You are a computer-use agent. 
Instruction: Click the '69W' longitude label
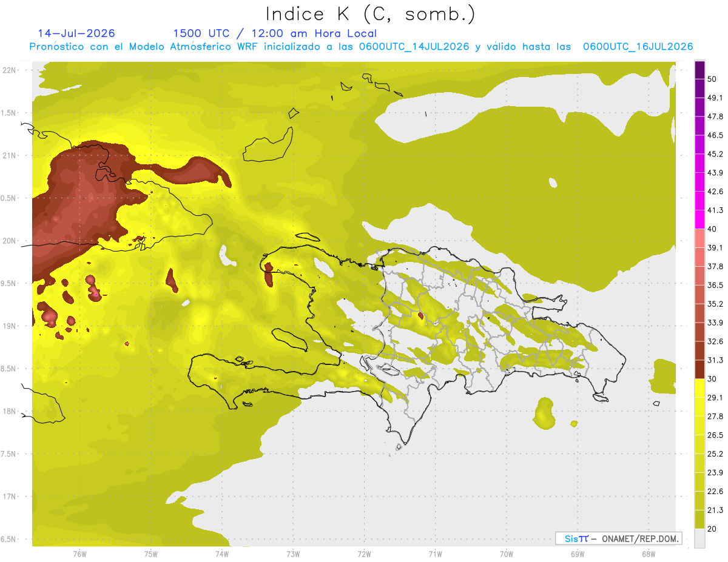tap(578, 554)
